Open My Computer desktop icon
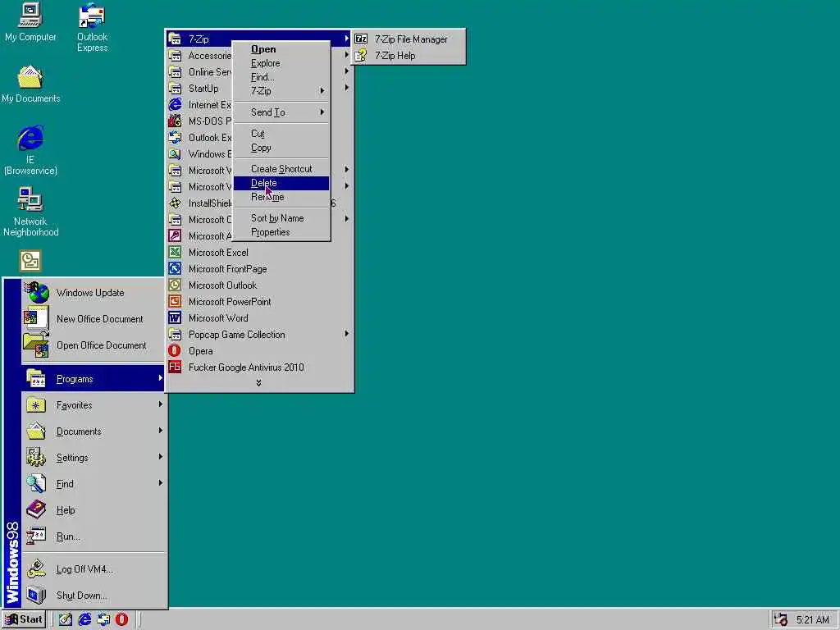This screenshot has height=630, width=840. [30, 22]
